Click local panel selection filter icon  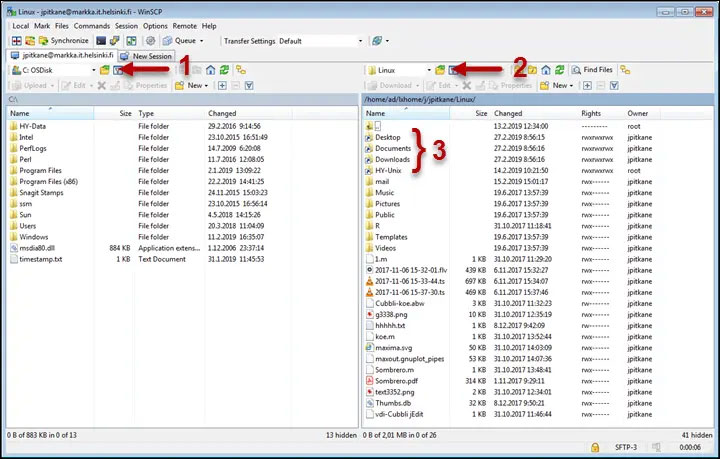[249, 85]
